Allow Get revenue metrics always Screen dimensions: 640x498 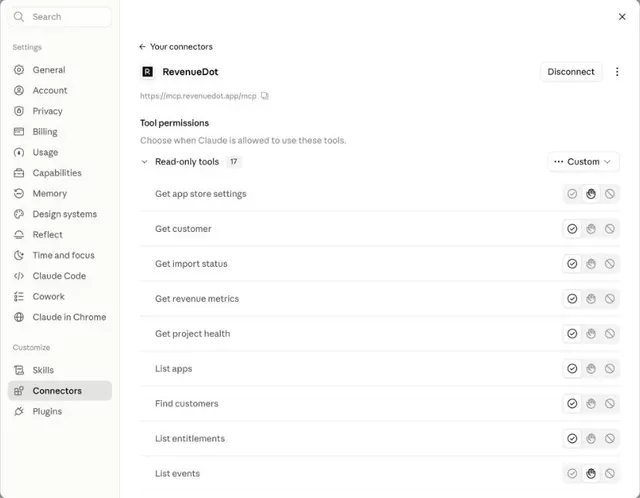(572, 299)
